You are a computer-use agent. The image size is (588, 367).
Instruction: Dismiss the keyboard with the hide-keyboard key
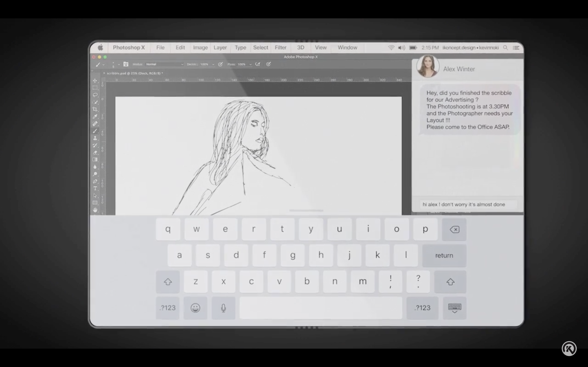coord(454,308)
